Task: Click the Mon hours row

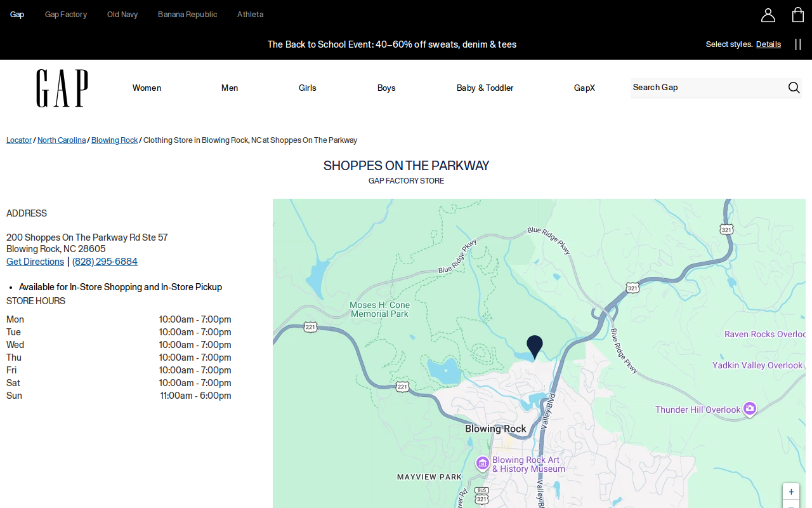Action: click(119, 319)
